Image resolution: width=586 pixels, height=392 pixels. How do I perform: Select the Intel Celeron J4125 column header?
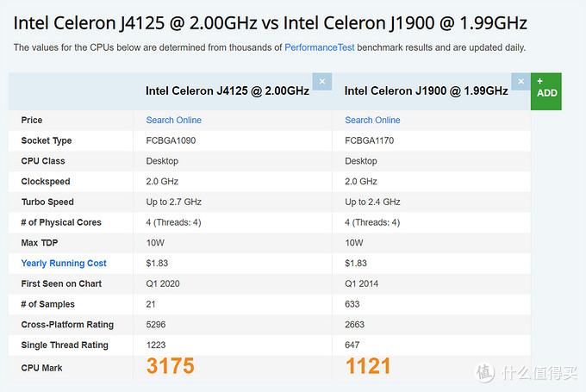coord(227,90)
